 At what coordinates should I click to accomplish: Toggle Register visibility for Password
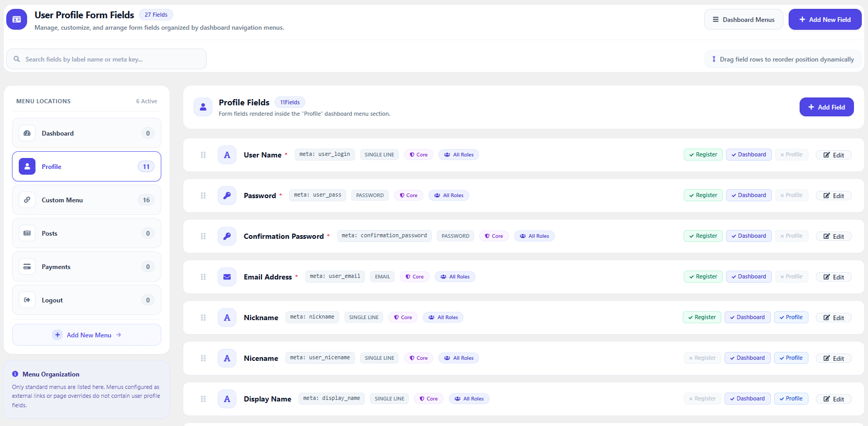coord(703,195)
